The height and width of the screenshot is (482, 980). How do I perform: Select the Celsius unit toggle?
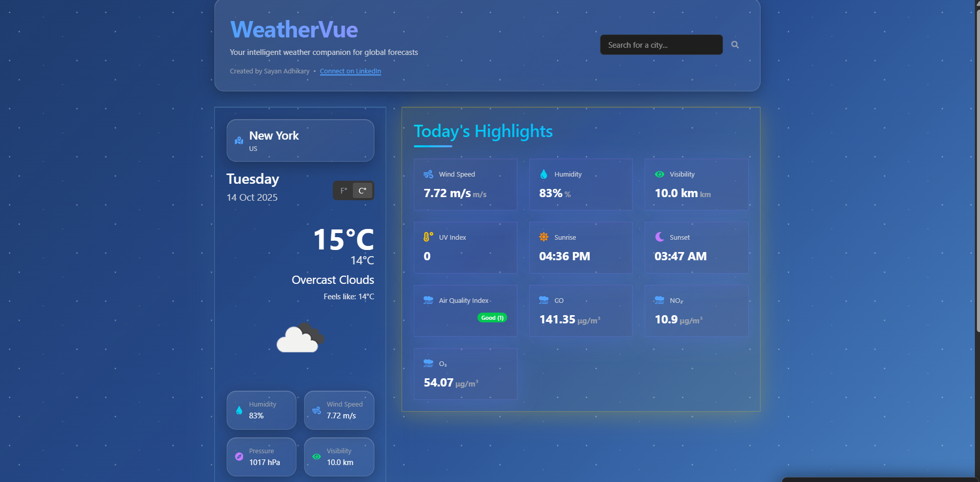tap(362, 190)
